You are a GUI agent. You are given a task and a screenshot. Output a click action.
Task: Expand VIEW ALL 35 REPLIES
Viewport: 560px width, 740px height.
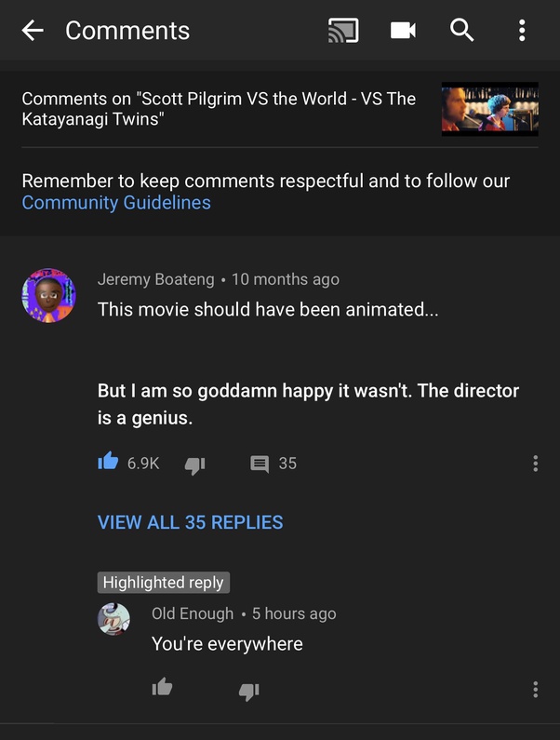(190, 522)
